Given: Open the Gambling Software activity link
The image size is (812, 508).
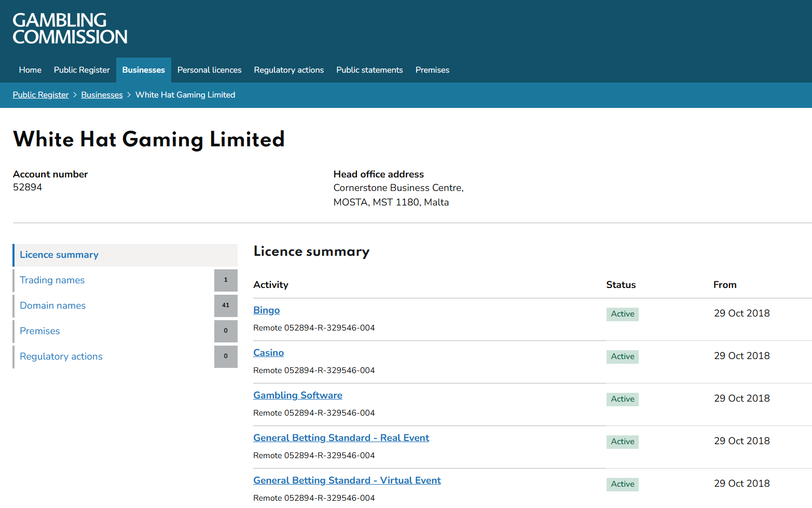Looking at the screenshot, I should click(x=298, y=395).
